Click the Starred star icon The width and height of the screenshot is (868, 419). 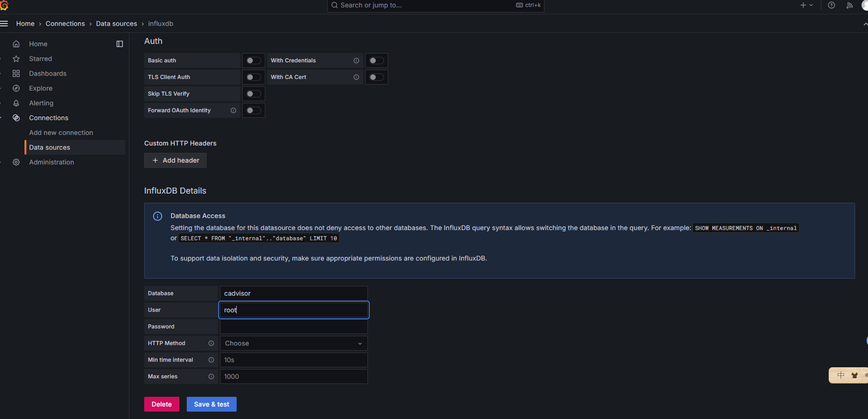click(16, 59)
